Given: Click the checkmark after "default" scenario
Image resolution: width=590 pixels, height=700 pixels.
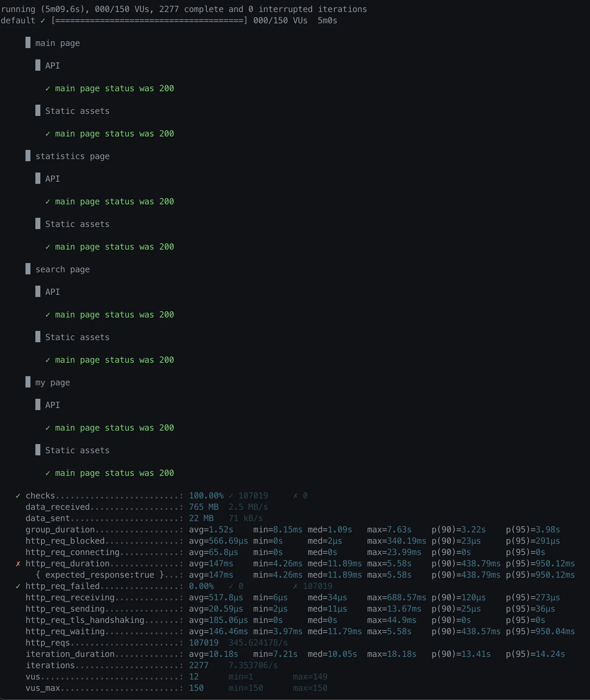Looking at the screenshot, I should pyautogui.click(x=43, y=21).
